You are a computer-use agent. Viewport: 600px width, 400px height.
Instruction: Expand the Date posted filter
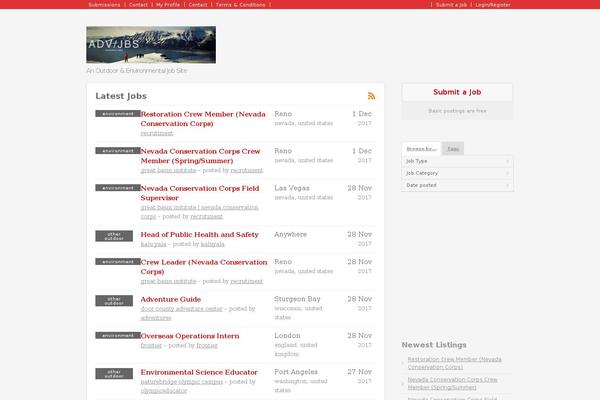click(x=457, y=185)
